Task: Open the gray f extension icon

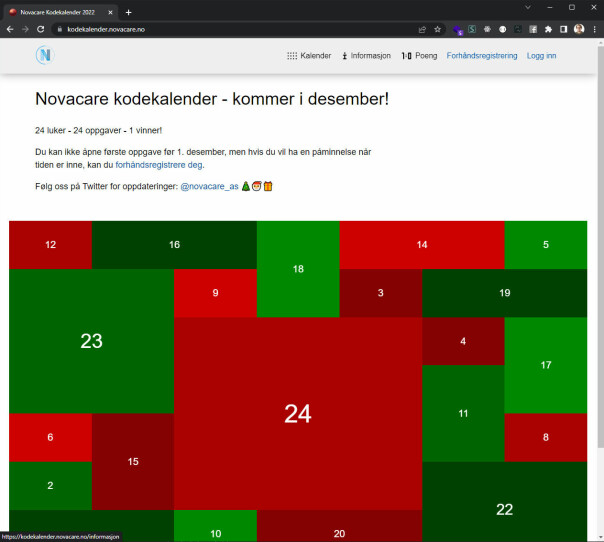Action: tap(533, 29)
